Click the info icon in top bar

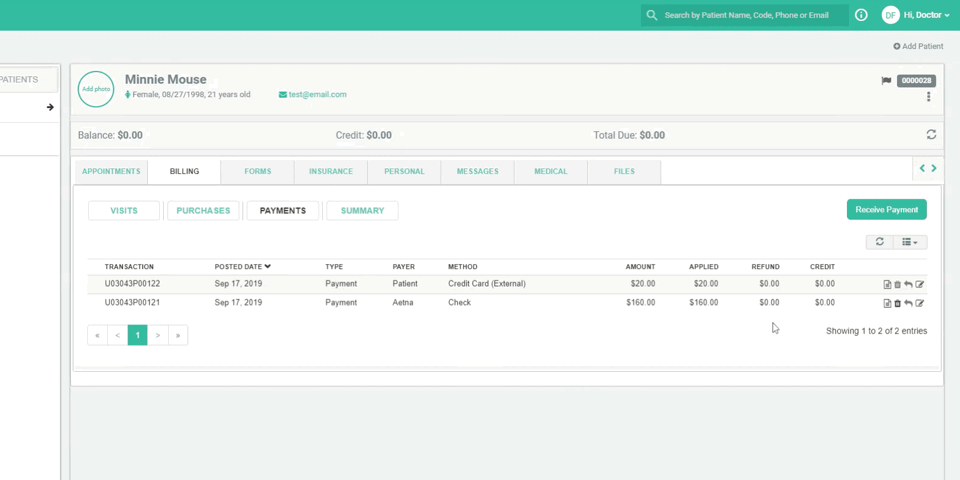tap(861, 15)
